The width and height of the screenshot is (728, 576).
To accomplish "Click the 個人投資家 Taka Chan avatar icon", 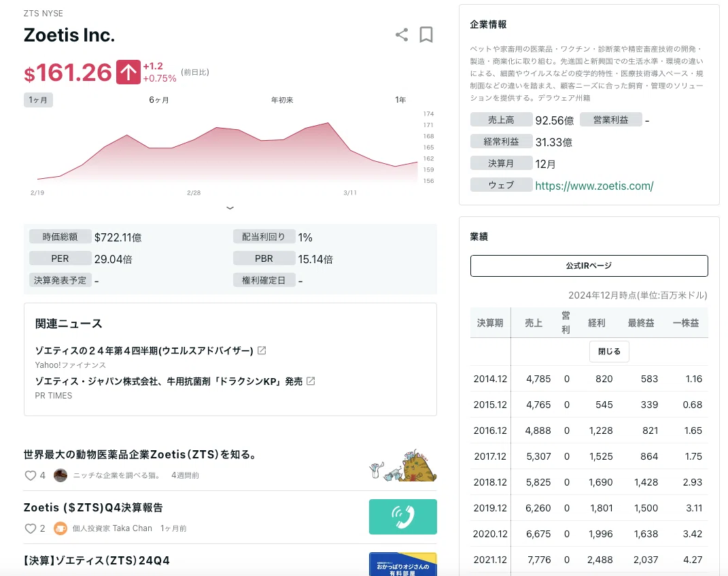I will coord(60,528).
